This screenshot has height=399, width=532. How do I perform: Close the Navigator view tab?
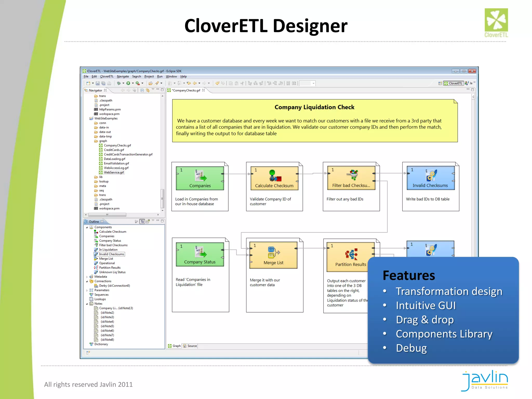(105, 90)
